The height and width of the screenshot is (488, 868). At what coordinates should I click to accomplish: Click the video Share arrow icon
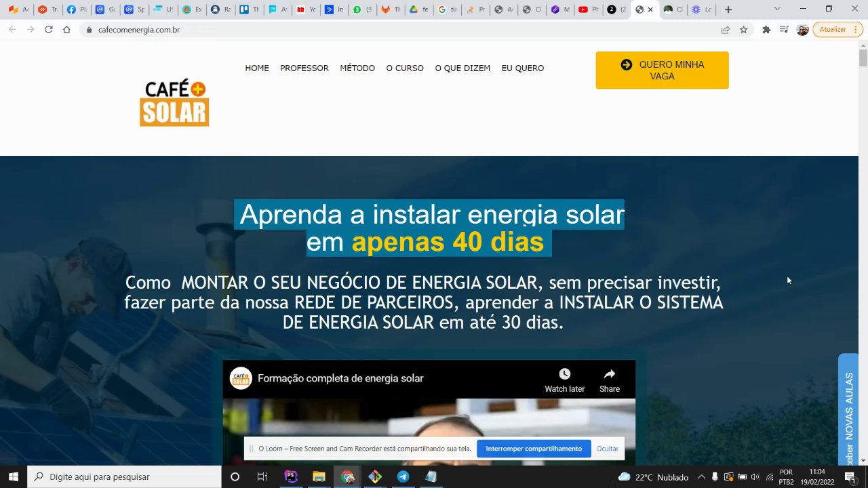(609, 374)
